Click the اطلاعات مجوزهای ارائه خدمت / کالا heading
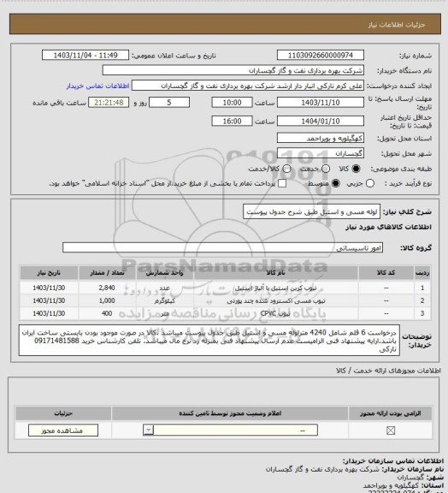Viewport: 448px width, 493px height. [x=388, y=371]
